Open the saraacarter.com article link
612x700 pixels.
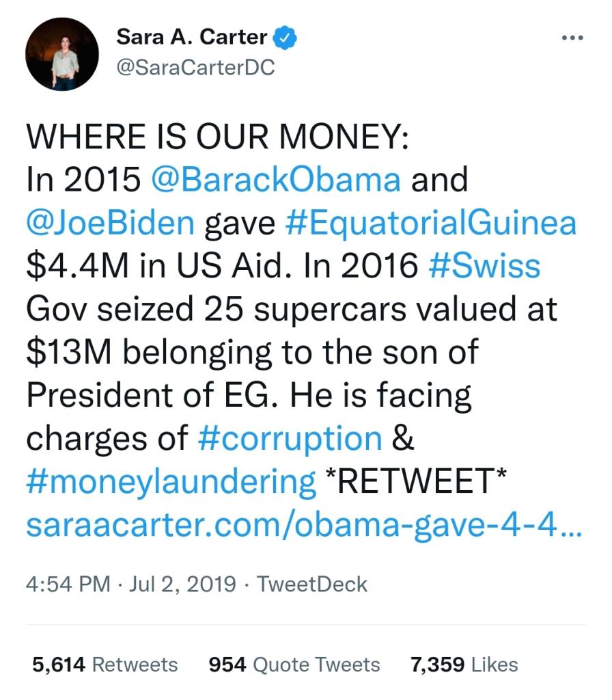click(304, 525)
